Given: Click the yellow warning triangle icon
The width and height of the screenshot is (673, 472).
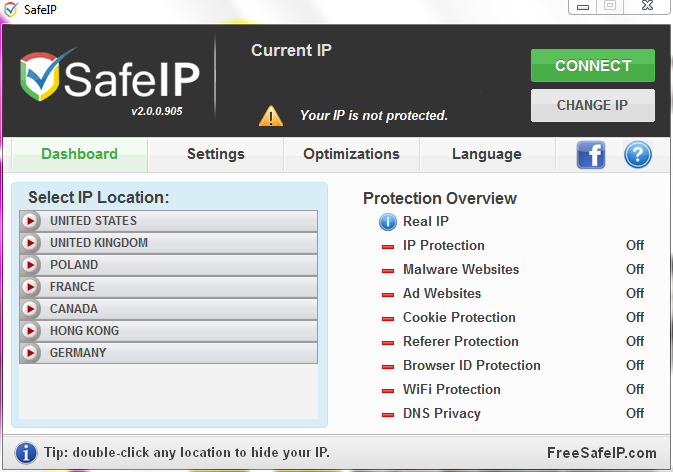Looking at the screenshot, I should click(271, 115).
